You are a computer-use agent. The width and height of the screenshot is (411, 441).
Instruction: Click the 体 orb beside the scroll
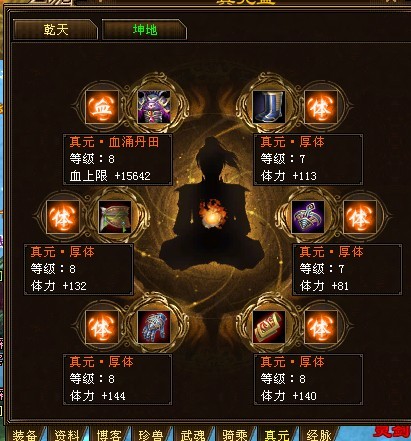click(x=321, y=327)
